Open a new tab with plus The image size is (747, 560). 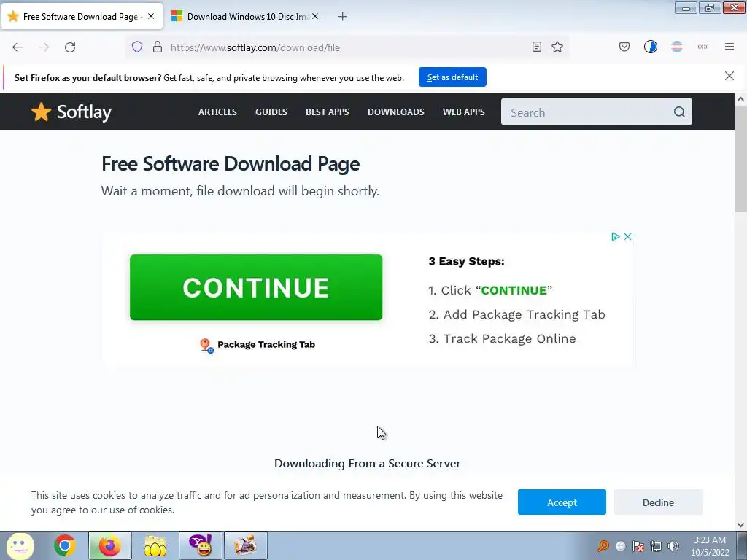click(343, 17)
